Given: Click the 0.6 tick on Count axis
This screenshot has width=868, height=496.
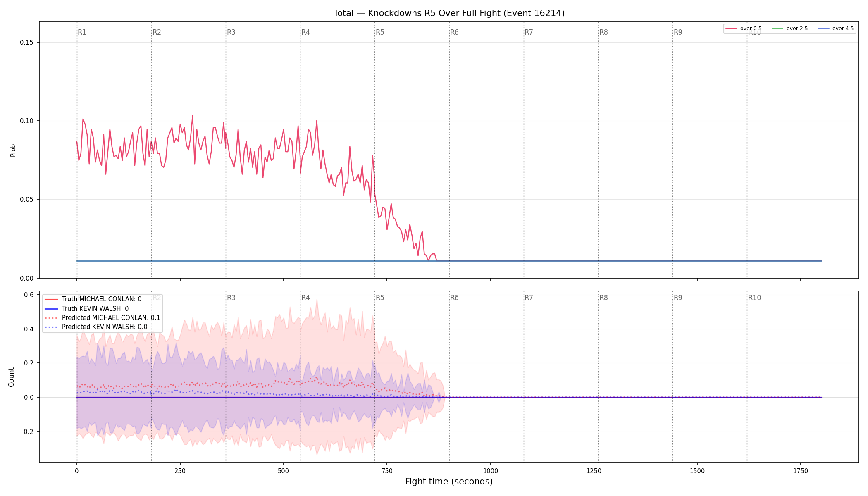Looking at the screenshot, I should (29, 295).
